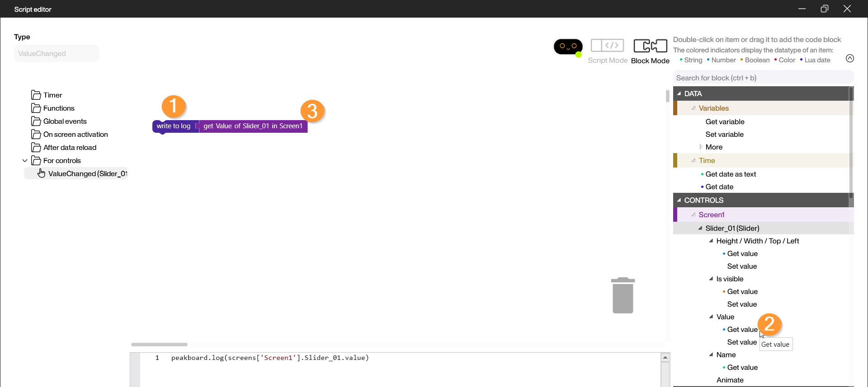Switch to Script Mode
Screen dimensions: 868x387
[x=607, y=51]
